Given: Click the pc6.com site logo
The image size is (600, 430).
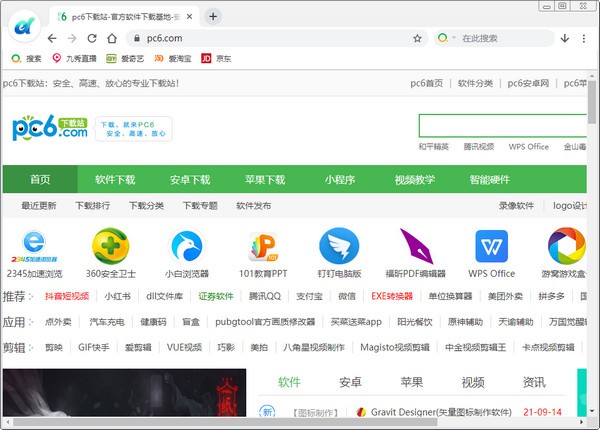Looking at the screenshot, I should (50, 128).
